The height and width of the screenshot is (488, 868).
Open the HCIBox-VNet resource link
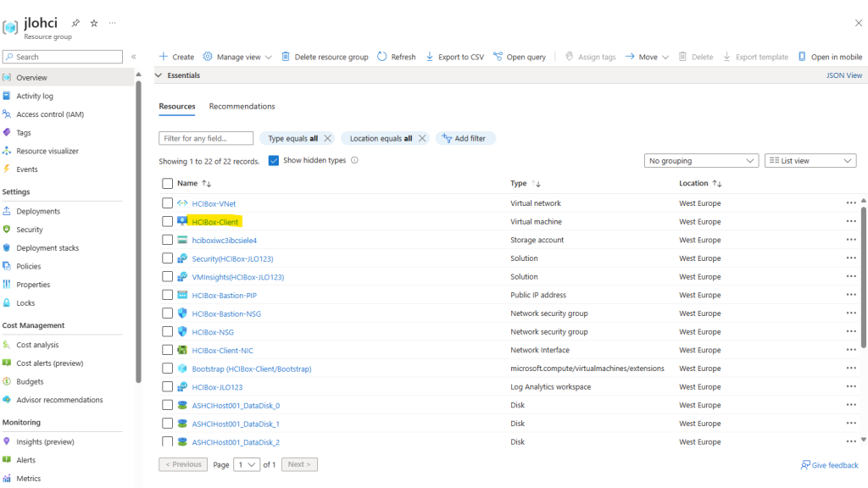coord(214,203)
